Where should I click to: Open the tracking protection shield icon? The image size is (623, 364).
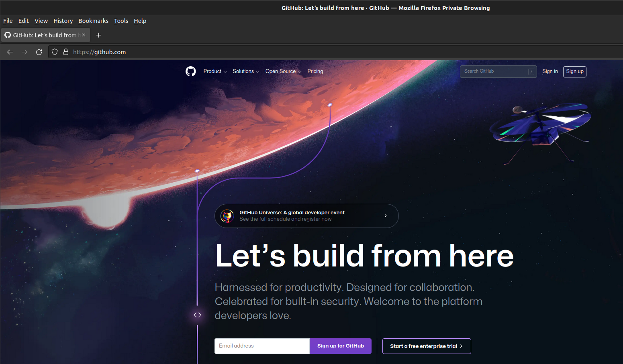(x=55, y=52)
